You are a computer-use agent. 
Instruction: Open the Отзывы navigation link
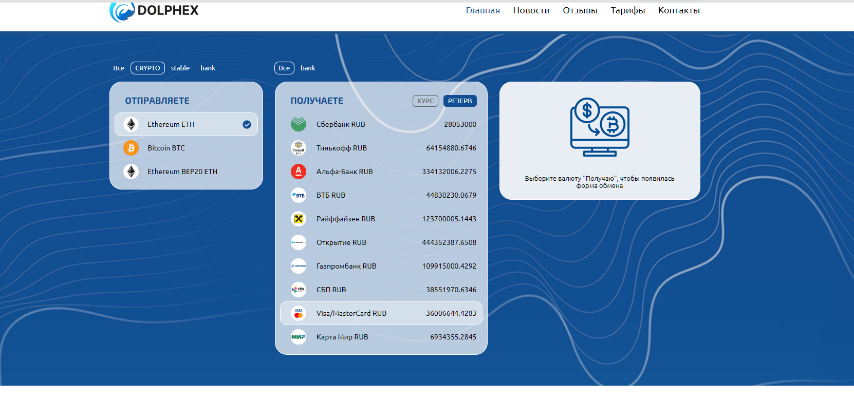tap(580, 10)
